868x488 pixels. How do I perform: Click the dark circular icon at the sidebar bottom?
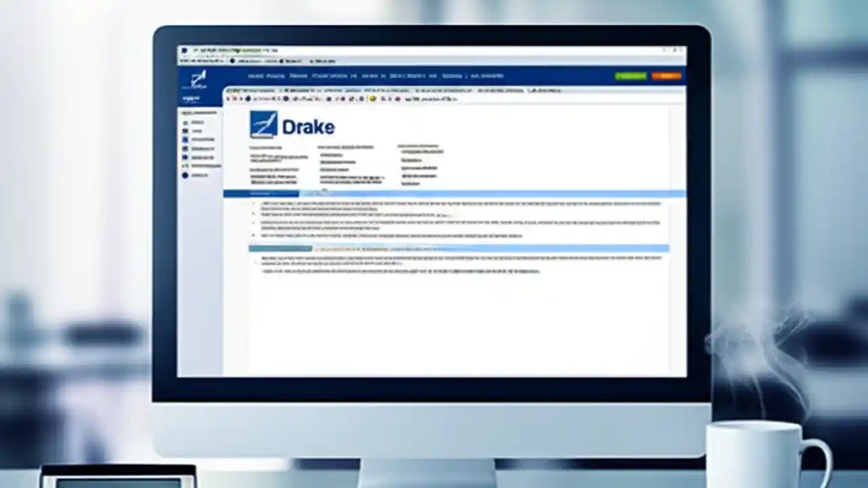coord(184,176)
